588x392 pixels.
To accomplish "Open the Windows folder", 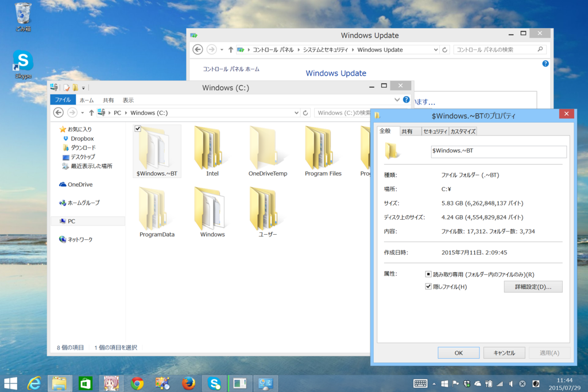I will pos(212,212).
